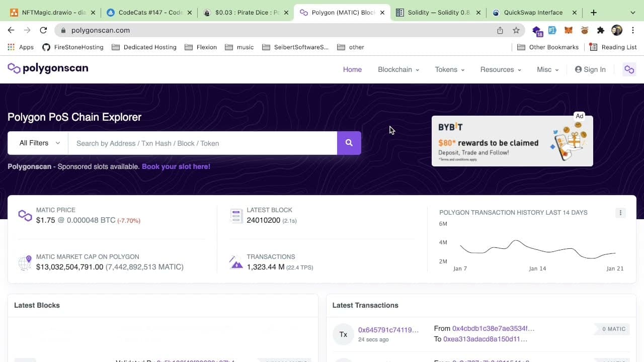
Task: Click the BYBIT rewards ad banner
Action: tap(512, 141)
